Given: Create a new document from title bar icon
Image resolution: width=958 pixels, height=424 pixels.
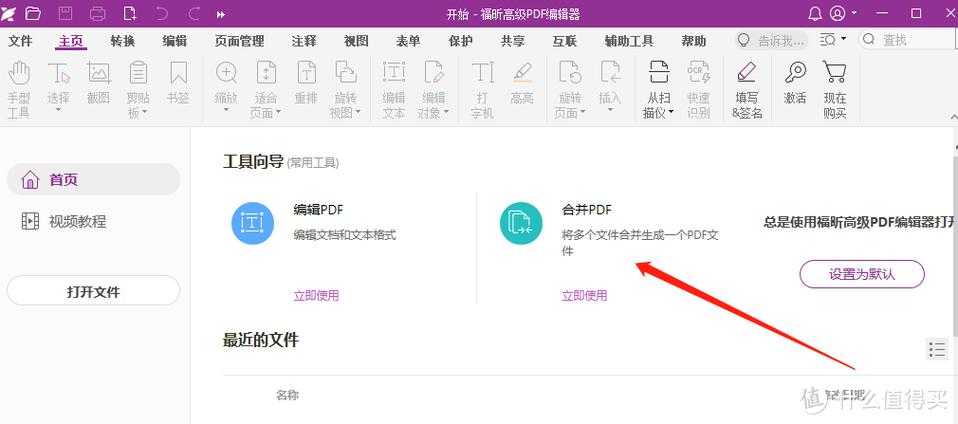Looking at the screenshot, I should pos(130,13).
